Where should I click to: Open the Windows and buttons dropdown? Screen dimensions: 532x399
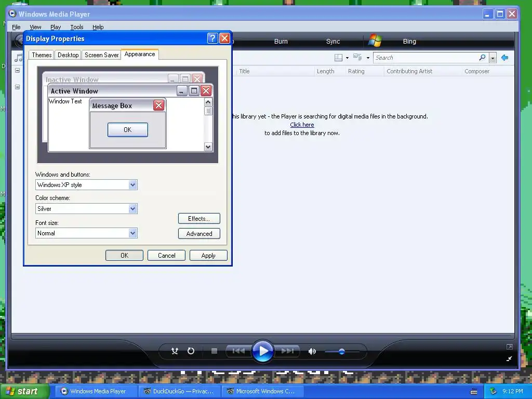coord(86,185)
